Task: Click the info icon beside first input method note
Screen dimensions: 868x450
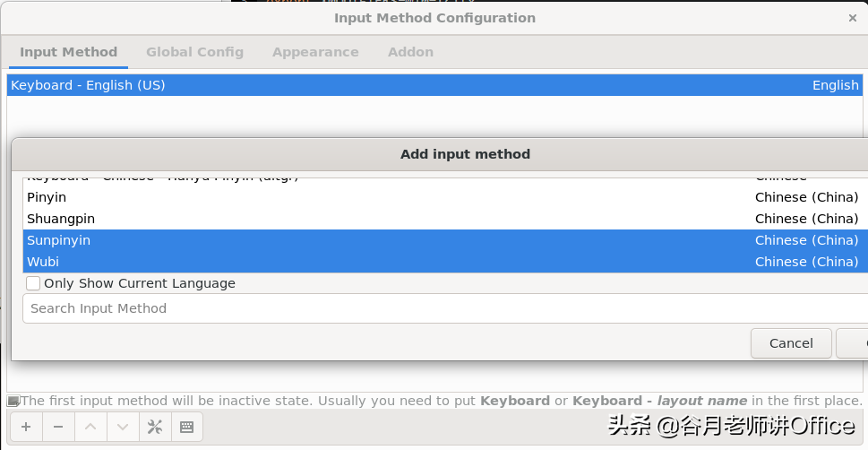Action: pyautogui.click(x=13, y=401)
